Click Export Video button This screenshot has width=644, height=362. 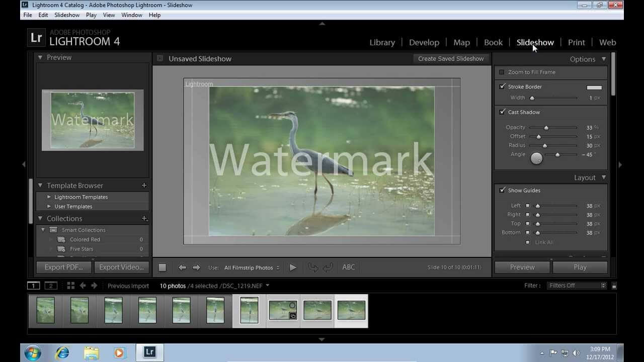click(x=122, y=267)
